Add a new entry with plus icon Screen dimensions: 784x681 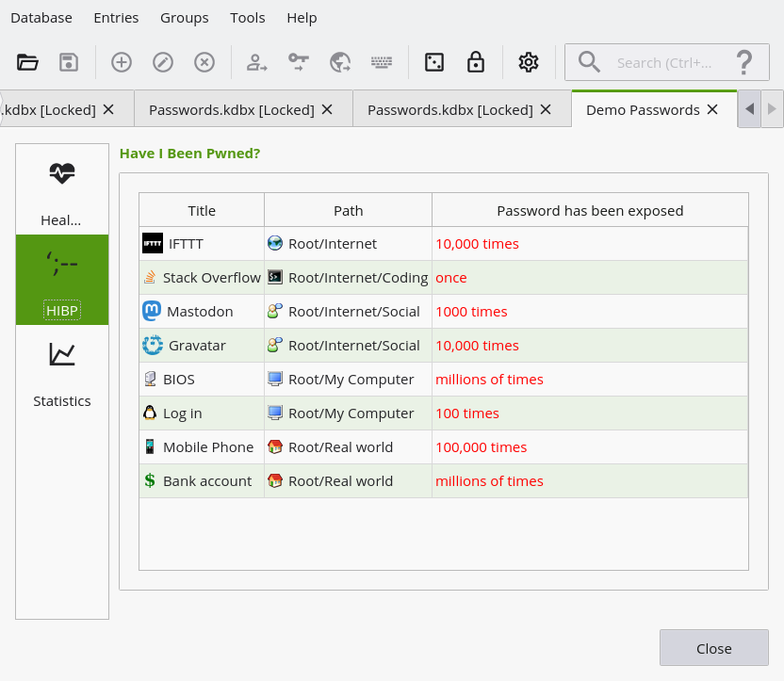[x=122, y=62]
